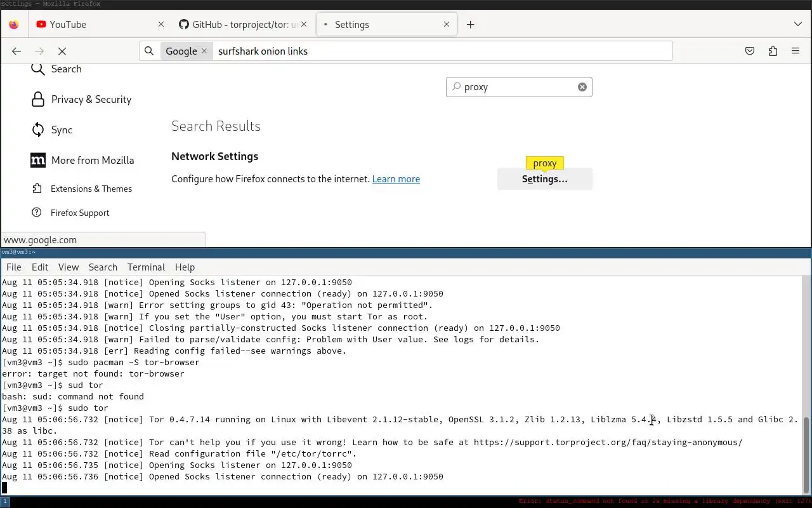
Task: Click the Mozilla 'm' logo icon
Action: click(38, 161)
